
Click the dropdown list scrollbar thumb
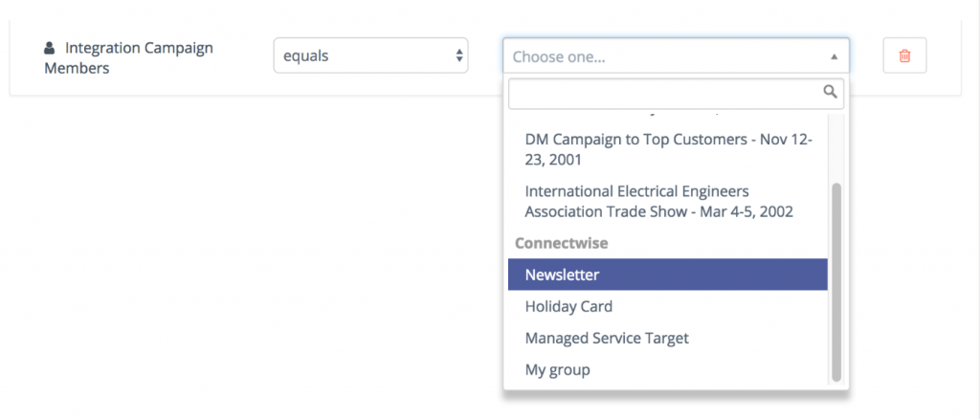836,282
